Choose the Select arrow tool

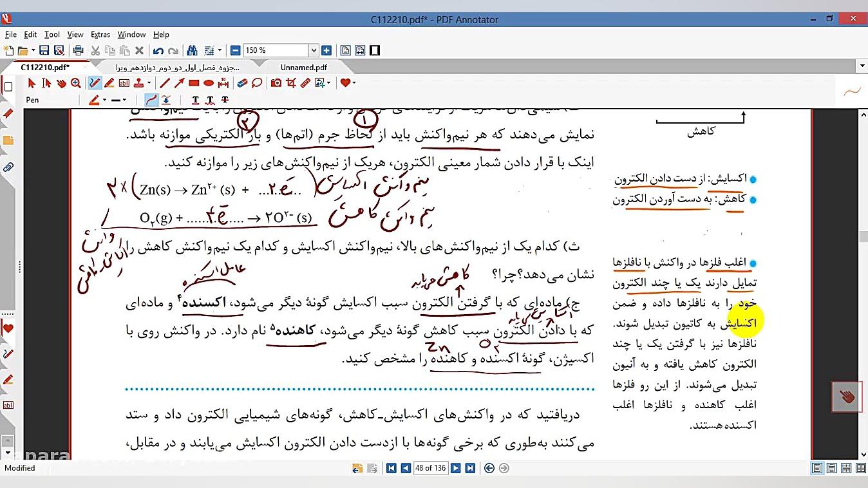32,83
